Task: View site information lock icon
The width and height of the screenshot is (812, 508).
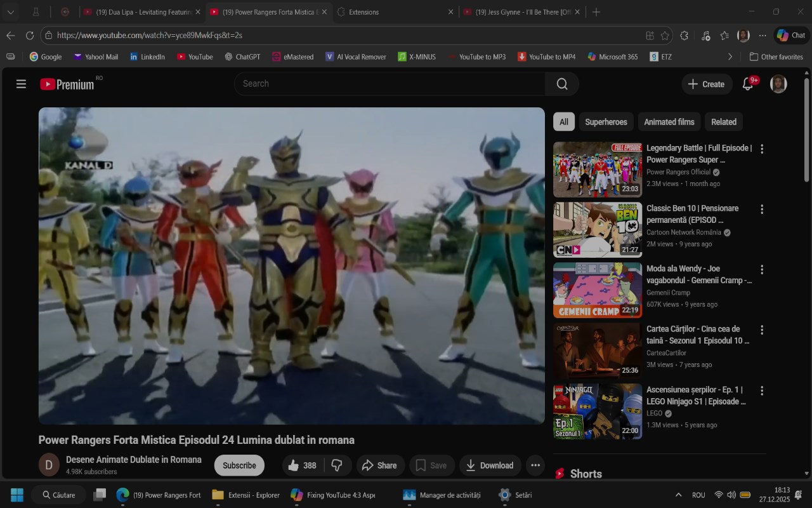Action: pyautogui.click(x=48, y=36)
